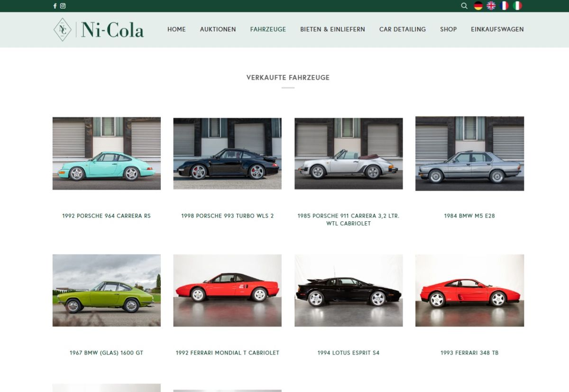
Task: Switch language with the Italian flag
Action: coord(517,6)
